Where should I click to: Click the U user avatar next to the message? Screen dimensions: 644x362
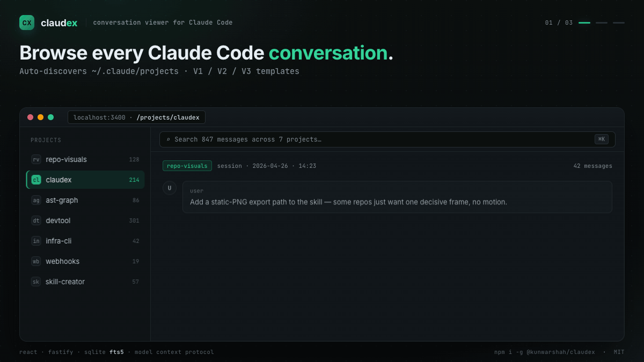[170, 188]
